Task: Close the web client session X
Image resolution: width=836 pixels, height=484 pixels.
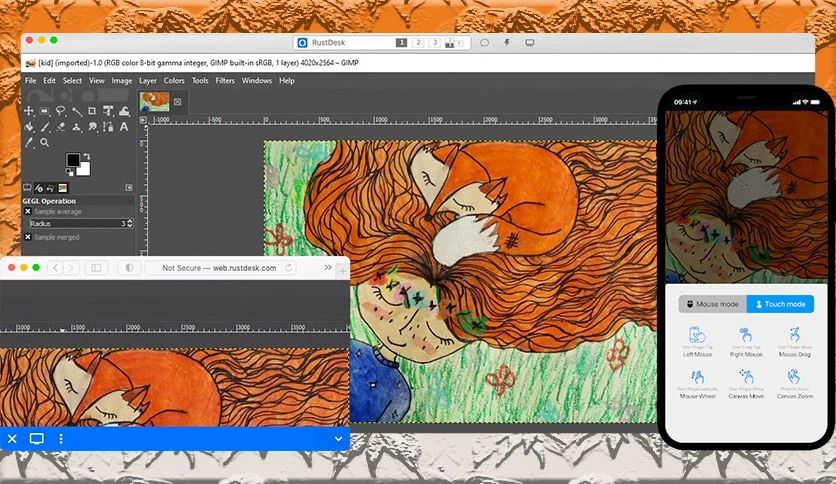Action: tap(12, 439)
